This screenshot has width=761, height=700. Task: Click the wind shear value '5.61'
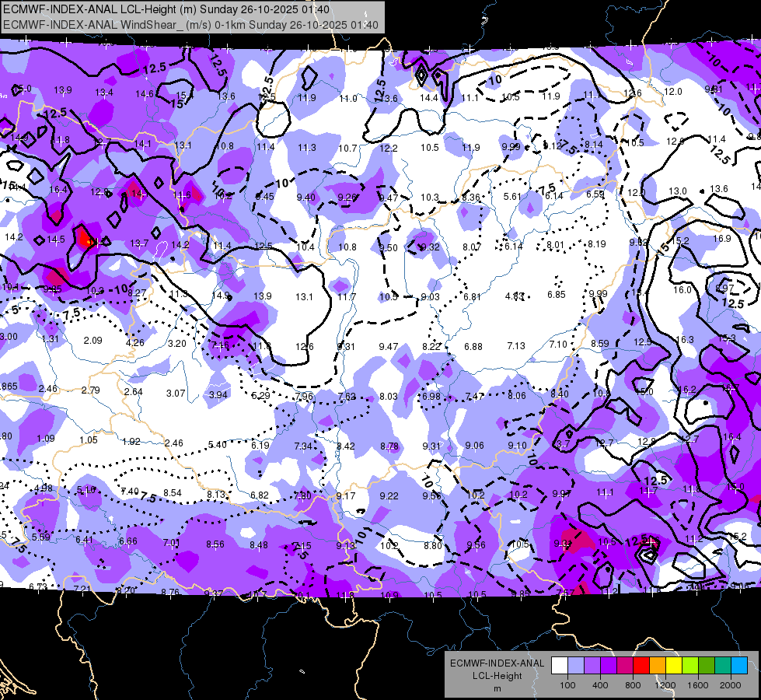click(512, 196)
